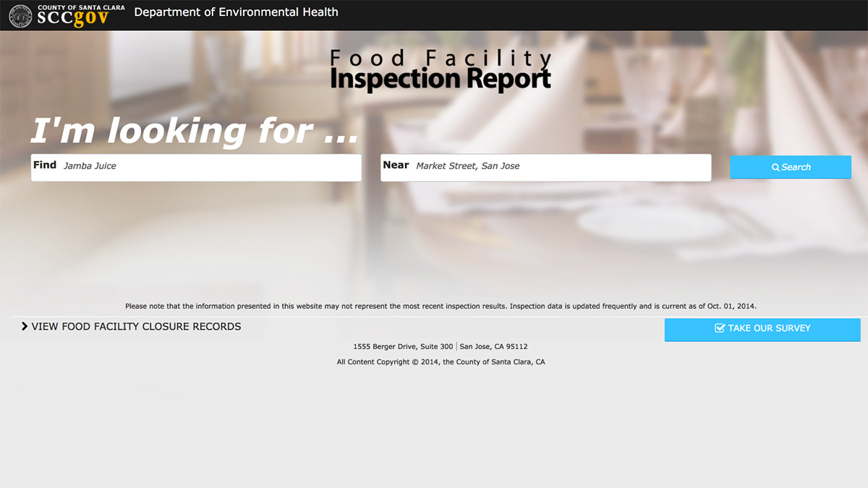Click the Take Our Survey button
868x488 pixels.
(x=762, y=329)
